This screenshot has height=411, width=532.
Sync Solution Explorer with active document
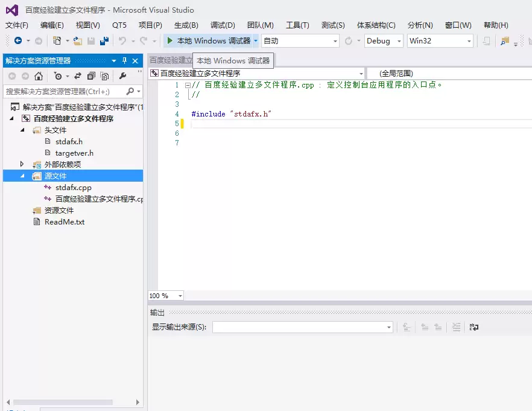[x=78, y=75]
